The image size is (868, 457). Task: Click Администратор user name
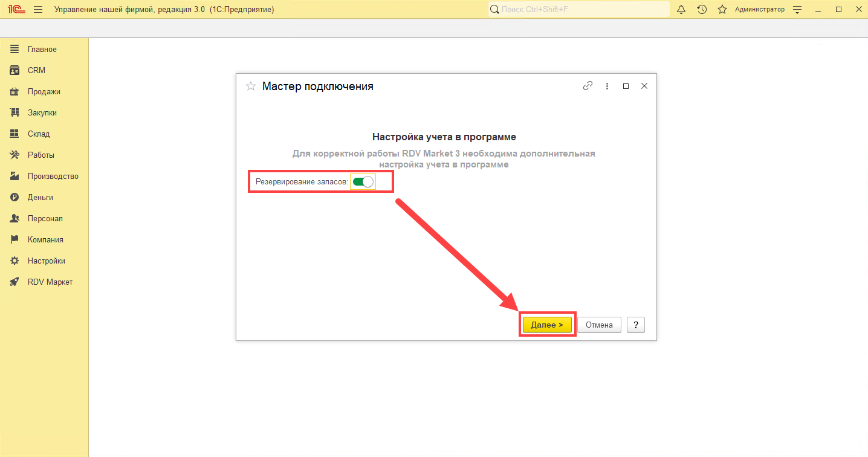760,10
